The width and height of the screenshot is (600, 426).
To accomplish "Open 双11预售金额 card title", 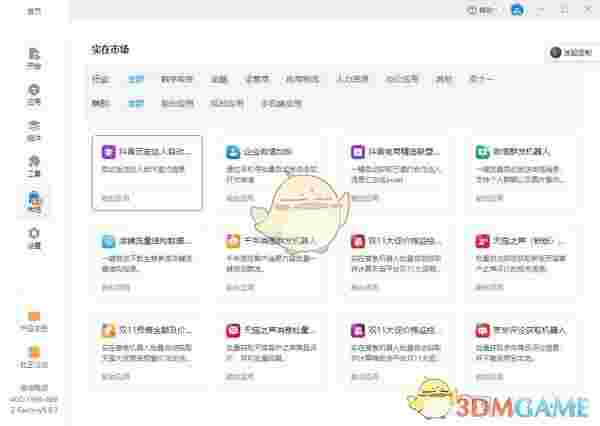I will pyautogui.click(x=155, y=330).
